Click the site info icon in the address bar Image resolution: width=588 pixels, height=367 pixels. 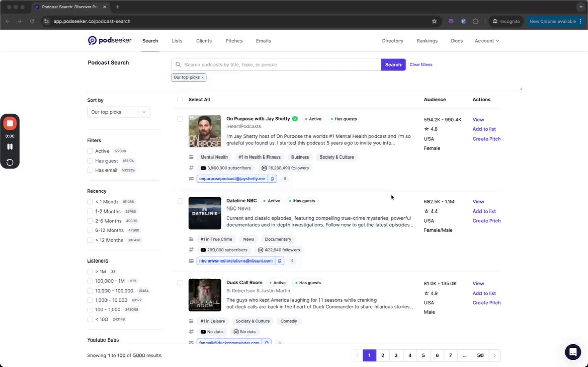pos(46,21)
